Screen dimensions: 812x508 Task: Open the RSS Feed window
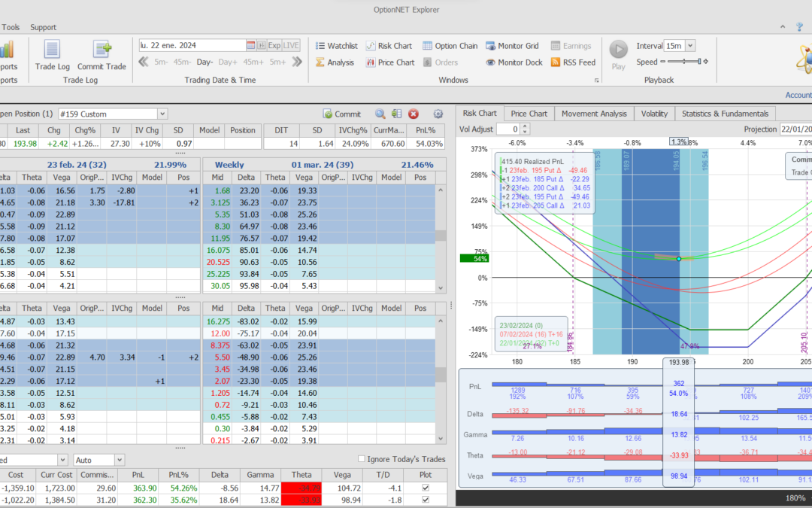click(x=573, y=62)
